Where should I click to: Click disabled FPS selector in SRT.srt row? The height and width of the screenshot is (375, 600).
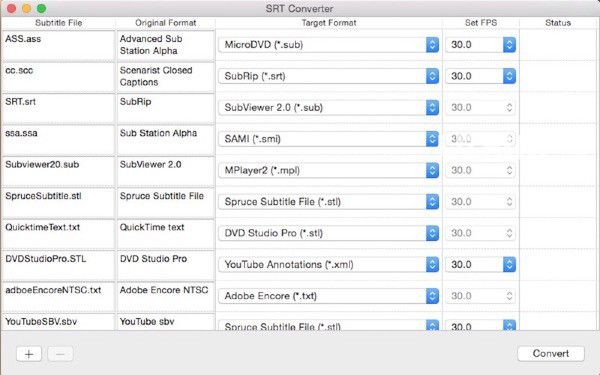[481, 108]
